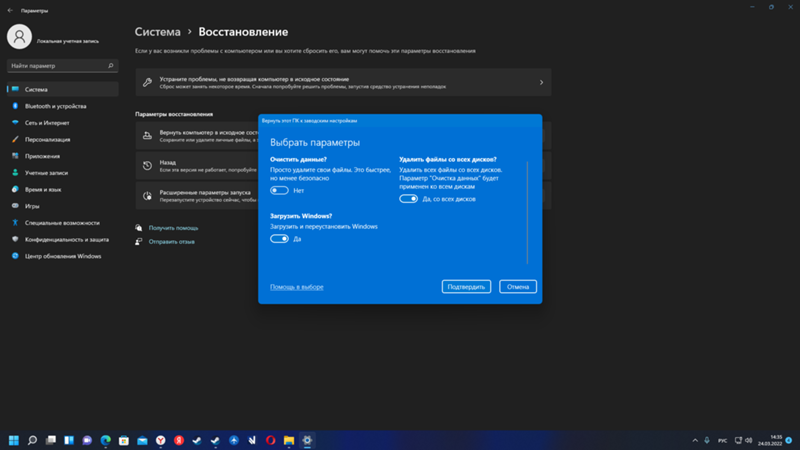Open the Widgets panel on the taskbar

(69, 440)
